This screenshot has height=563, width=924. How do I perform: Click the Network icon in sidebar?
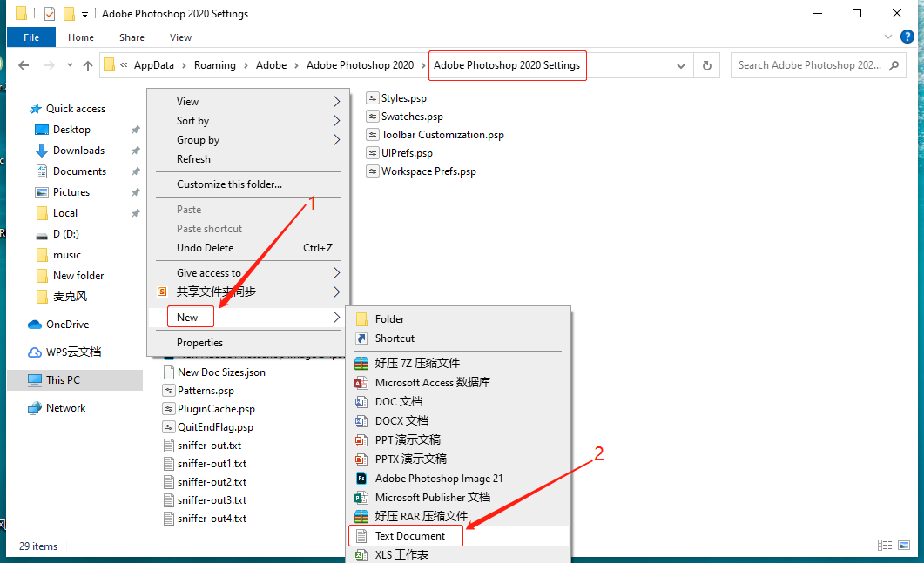click(35, 408)
